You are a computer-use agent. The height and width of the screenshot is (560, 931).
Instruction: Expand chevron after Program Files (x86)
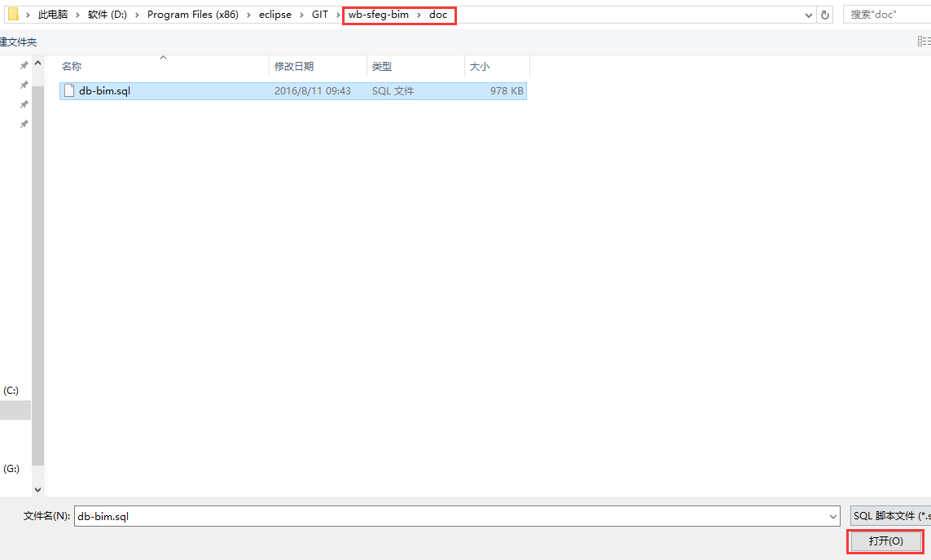[248, 15]
